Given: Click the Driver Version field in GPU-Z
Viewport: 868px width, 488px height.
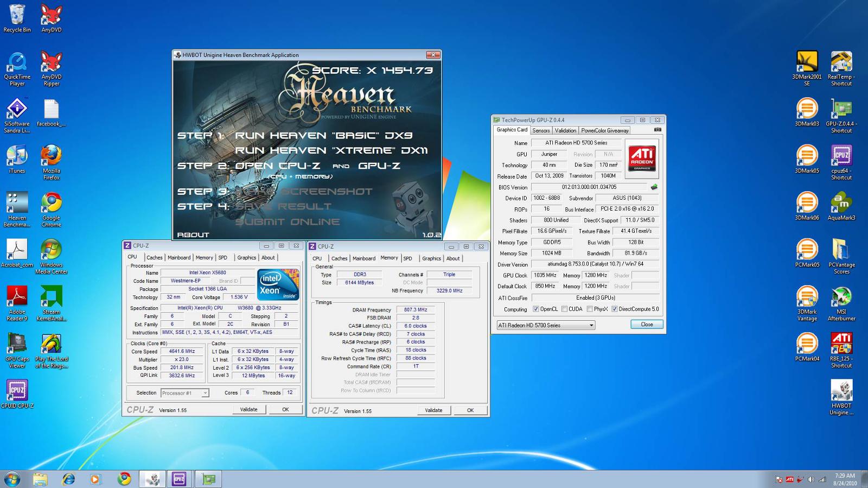Looking at the screenshot, I should click(595, 264).
